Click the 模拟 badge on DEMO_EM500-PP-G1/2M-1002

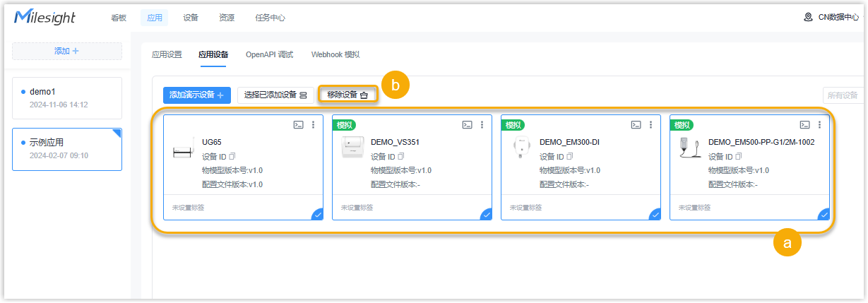pos(682,125)
